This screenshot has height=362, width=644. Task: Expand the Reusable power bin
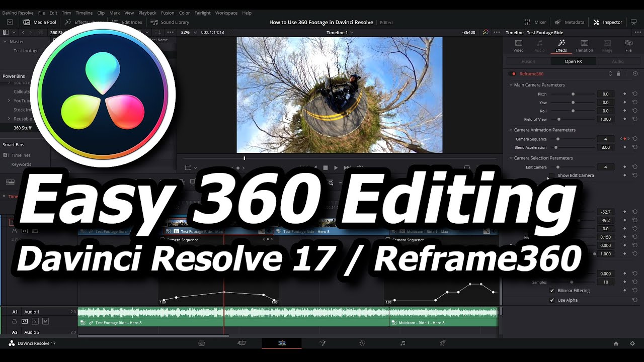pos(9,119)
